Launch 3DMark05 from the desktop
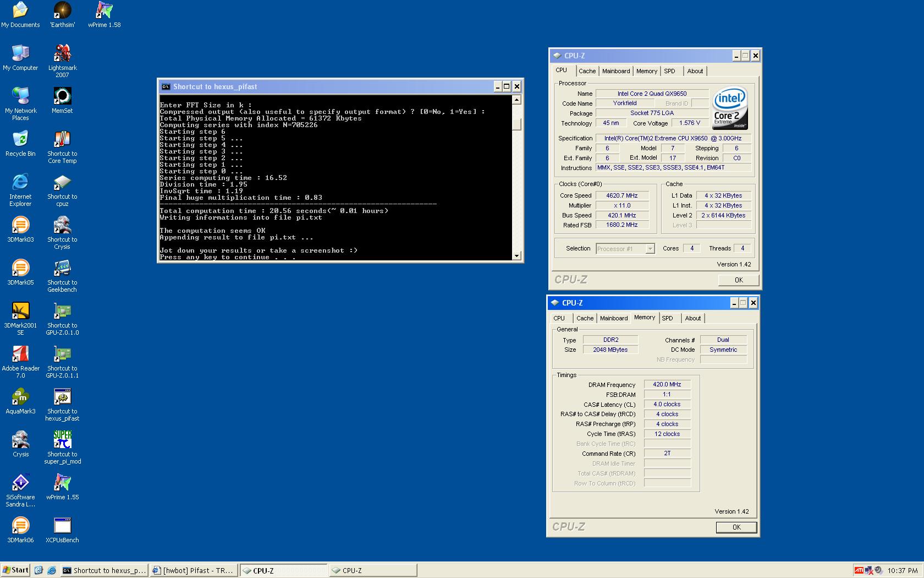924x578 pixels. click(x=20, y=272)
